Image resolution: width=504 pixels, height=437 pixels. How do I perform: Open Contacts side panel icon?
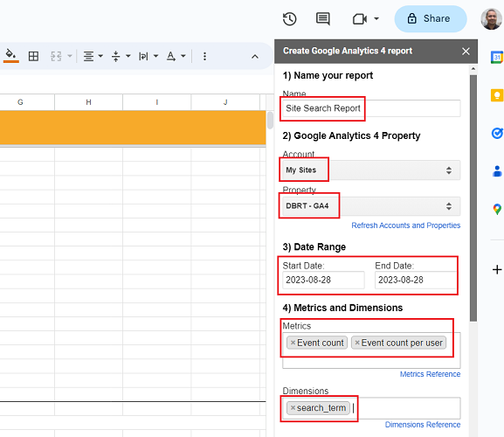(x=497, y=171)
